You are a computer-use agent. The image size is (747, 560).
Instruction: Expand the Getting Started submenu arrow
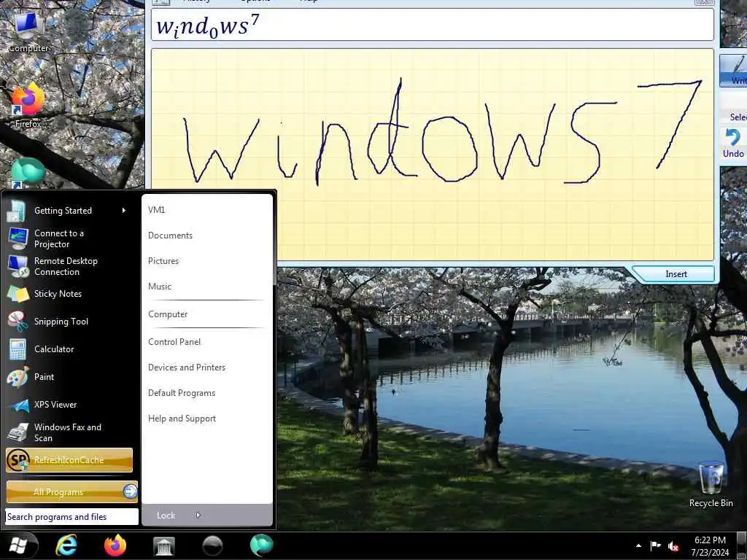pyautogui.click(x=124, y=211)
